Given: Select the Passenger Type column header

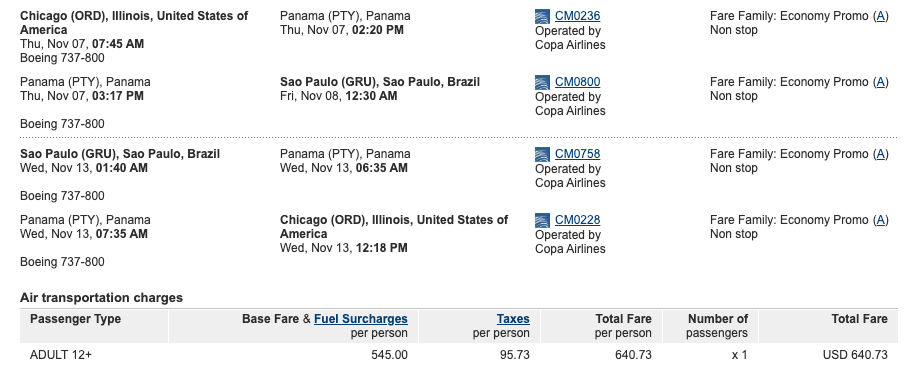Looking at the screenshot, I should pyautogui.click(x=76, y=319).
